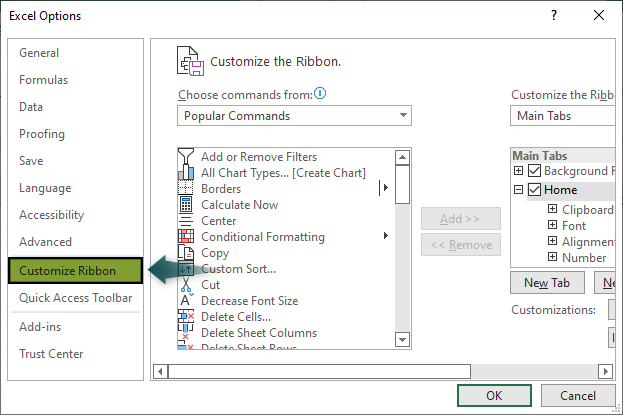Viewport: 623px width, 415px height.
Task: Click the OK button
Action: click(494, 396)
